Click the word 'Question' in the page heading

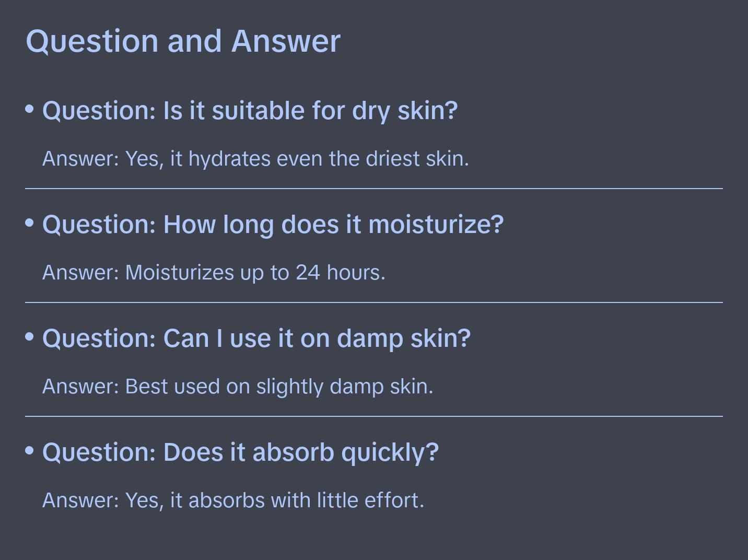pos(92,41)
